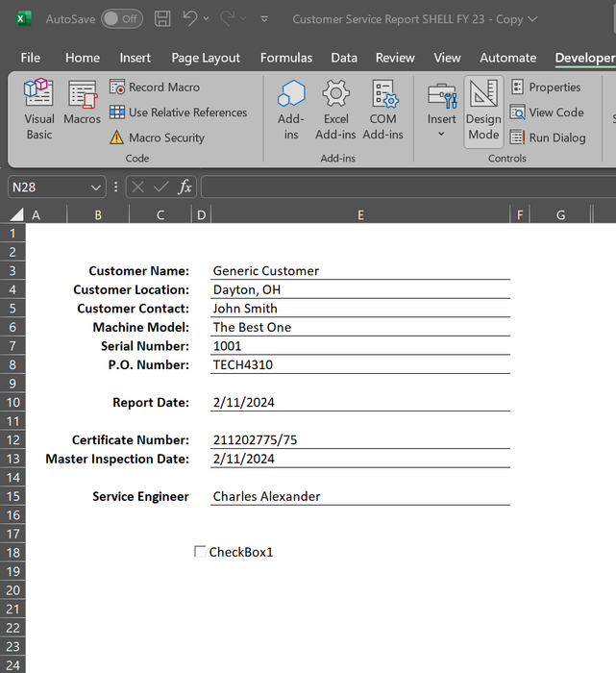Viewport: 616px width, 673px height.
Task: Switch to the Home tab
Action: tap(83, 58)
